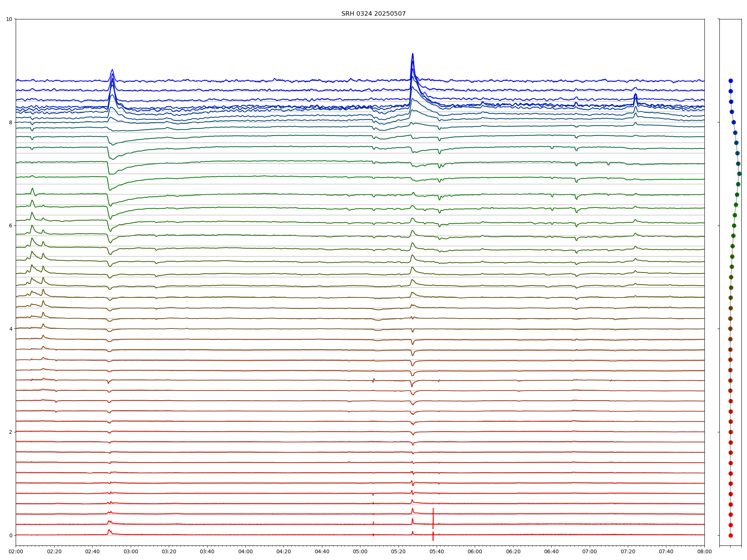The image size is (747, 560).
Task: Select the 04:40 tick label
Action: pyautogui.click(x=322, y=552)
